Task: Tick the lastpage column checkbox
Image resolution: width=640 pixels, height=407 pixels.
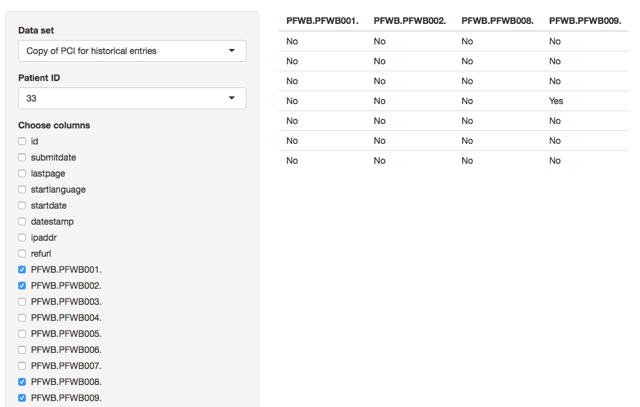Action: 23,174
